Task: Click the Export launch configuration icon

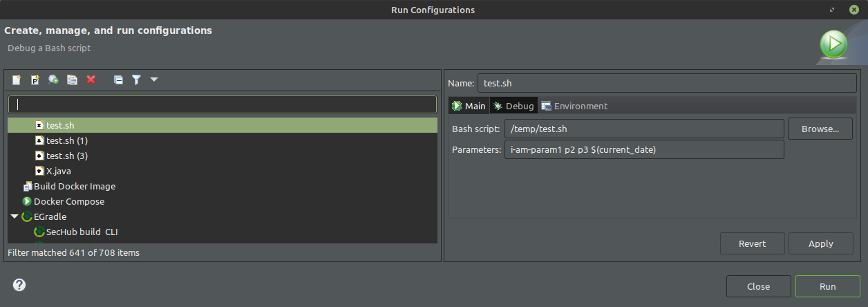Action: 53,80
